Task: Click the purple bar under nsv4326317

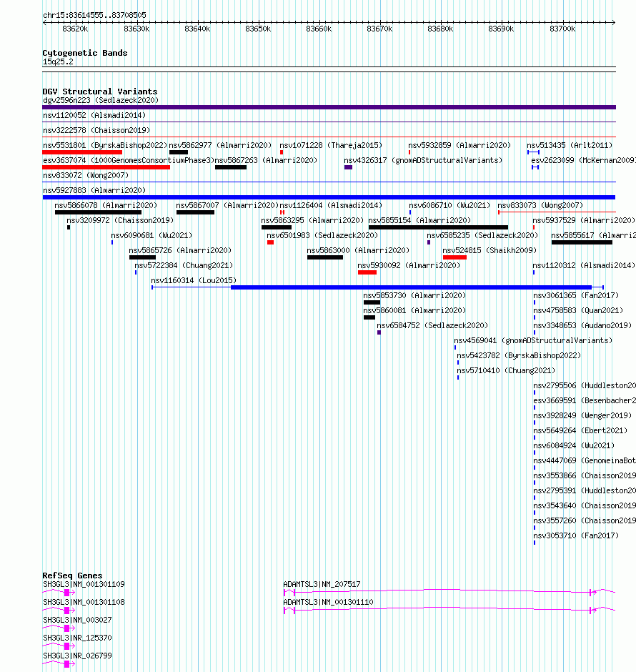Action: [x=348, y=167]
